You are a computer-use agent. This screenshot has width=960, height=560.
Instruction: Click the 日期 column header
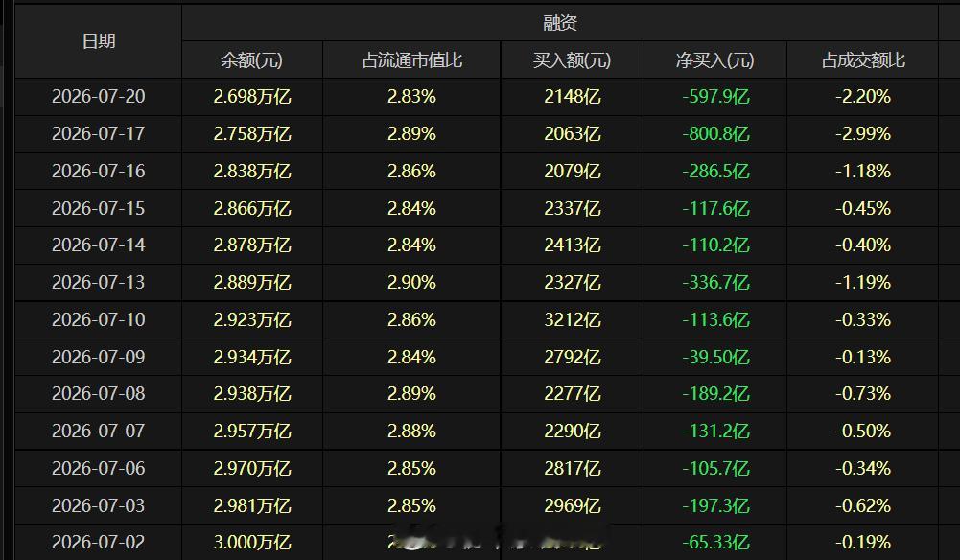pyautogui.click(x=99, y=41)
